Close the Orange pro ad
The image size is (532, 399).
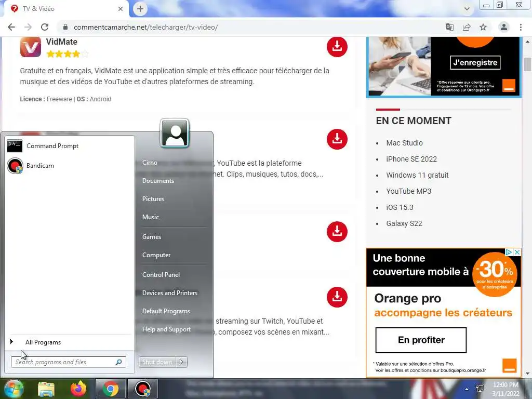517,252
